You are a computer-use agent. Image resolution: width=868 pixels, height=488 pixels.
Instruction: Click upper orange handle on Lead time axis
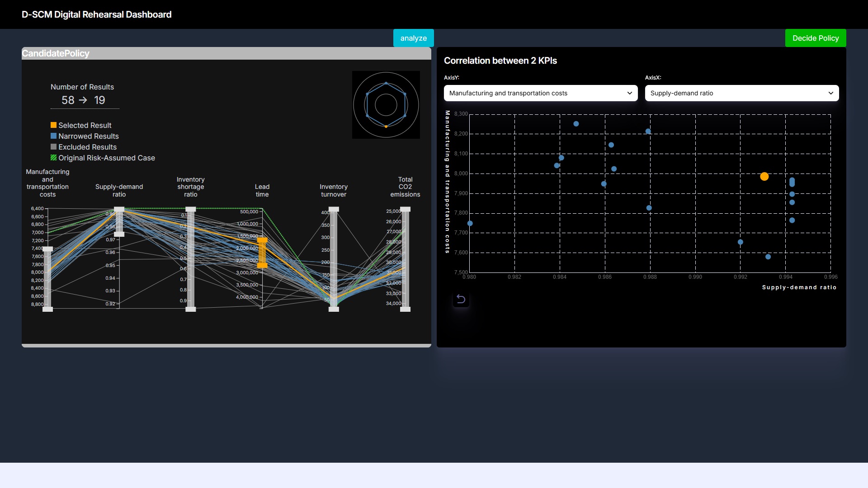tap(262, 240)
